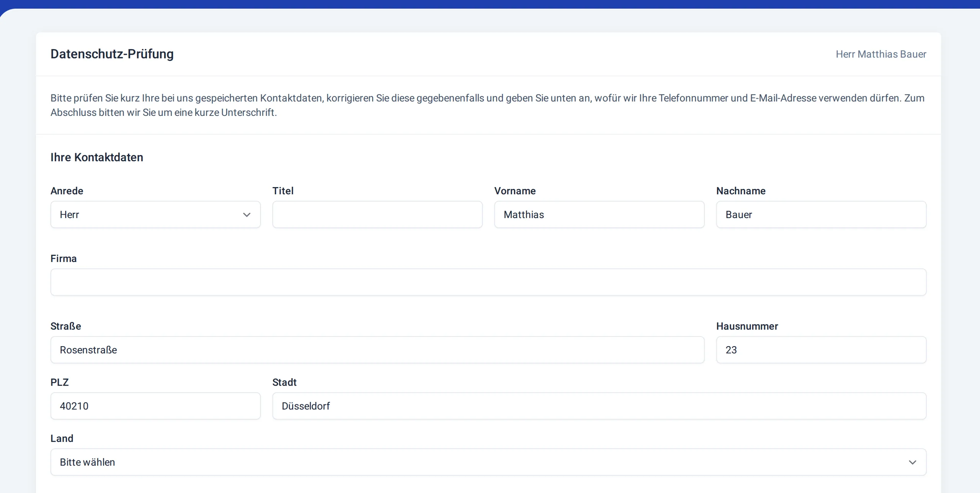Focus the empty Firma input field
Screen dimensions: 980x493
coord(488,282)
